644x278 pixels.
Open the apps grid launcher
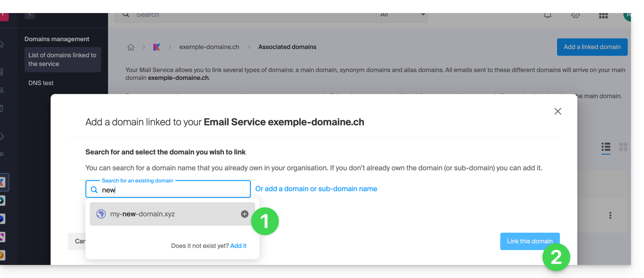tap(603, 16)
